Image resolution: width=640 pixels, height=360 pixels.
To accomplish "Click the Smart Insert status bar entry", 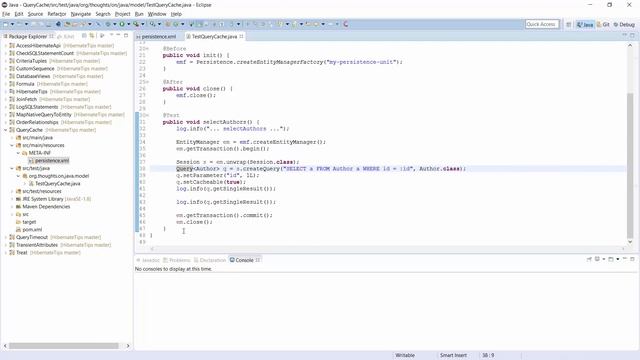I will click(x=453, y=355).
